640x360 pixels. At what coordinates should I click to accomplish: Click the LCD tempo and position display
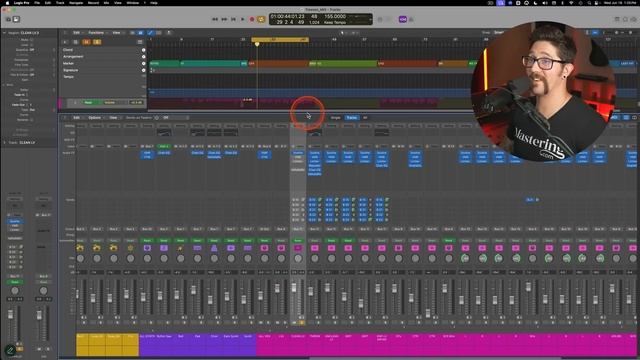(320, 19)
